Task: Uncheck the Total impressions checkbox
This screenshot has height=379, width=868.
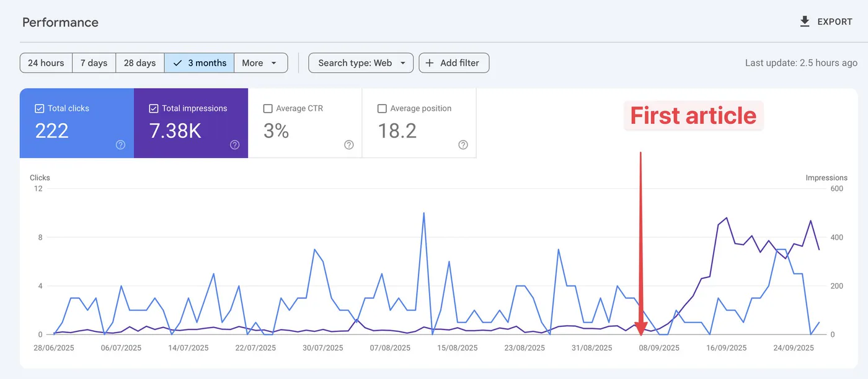Action: click(x=154, y=108)
